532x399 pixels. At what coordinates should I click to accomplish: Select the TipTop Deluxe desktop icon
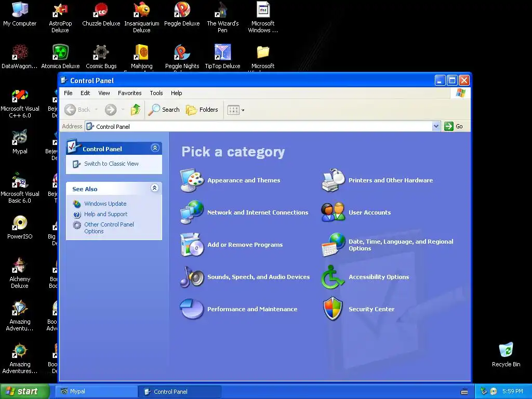tap(222, 57)
